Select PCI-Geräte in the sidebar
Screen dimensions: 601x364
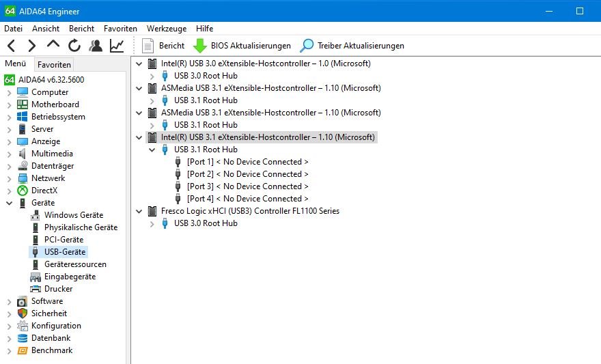64,240
